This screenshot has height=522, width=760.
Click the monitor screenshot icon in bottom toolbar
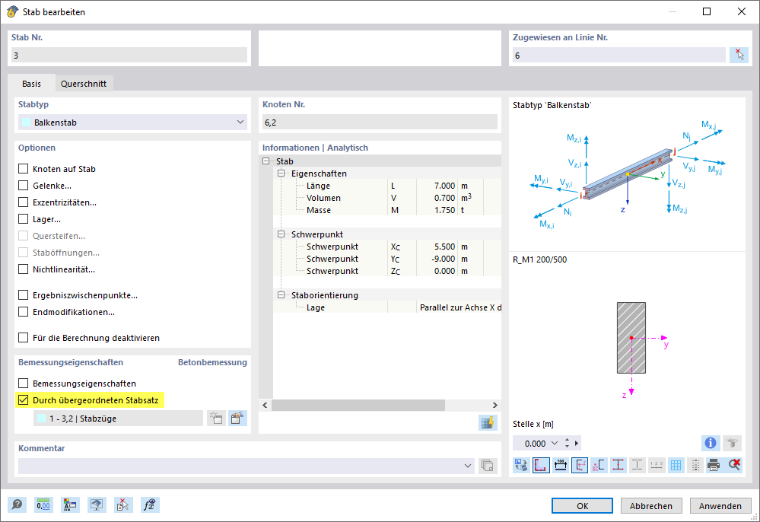coord(96,505)
